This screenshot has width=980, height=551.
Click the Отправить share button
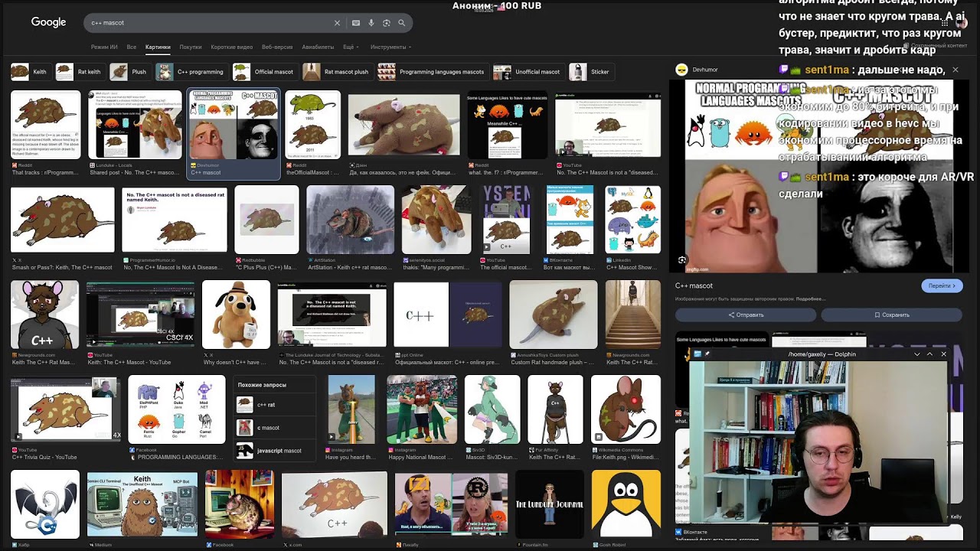click(746, 315)
